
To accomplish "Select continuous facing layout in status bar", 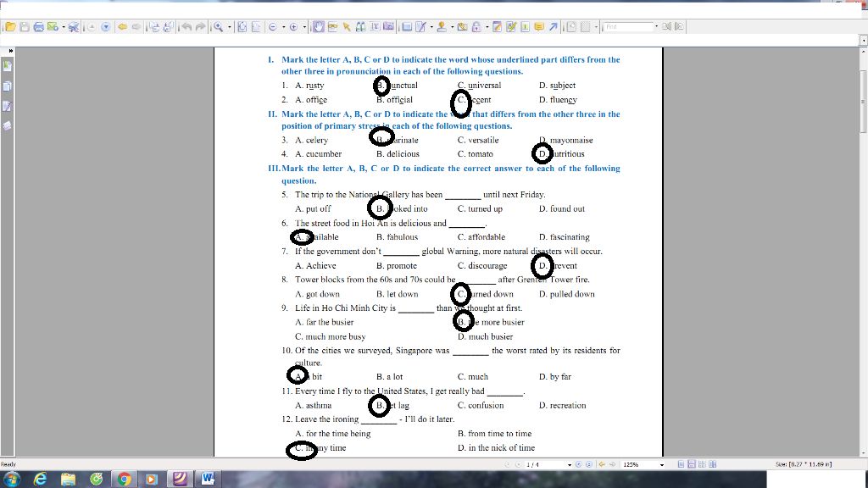I will point(712,465).
